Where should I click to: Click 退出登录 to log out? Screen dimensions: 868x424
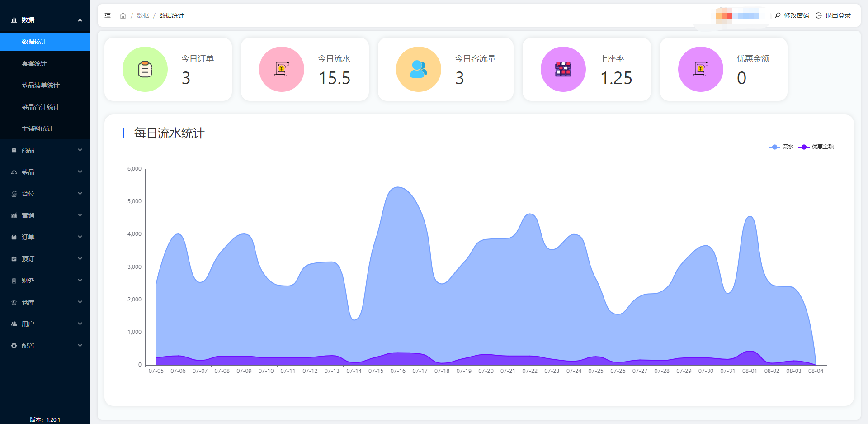[833, 15]
